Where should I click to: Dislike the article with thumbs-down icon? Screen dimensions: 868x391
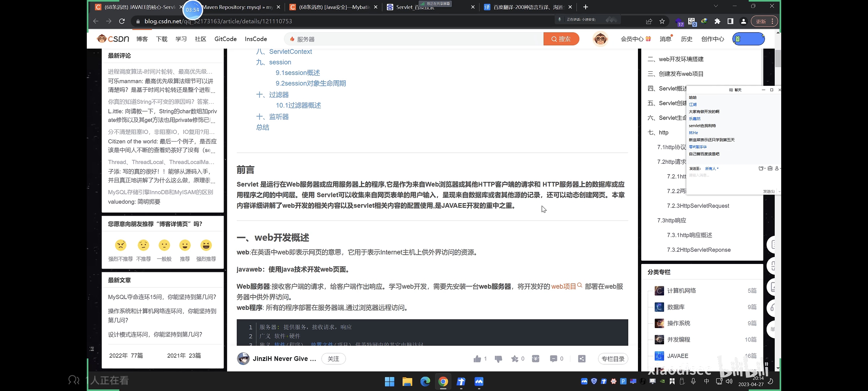click(x=498, y=359)
